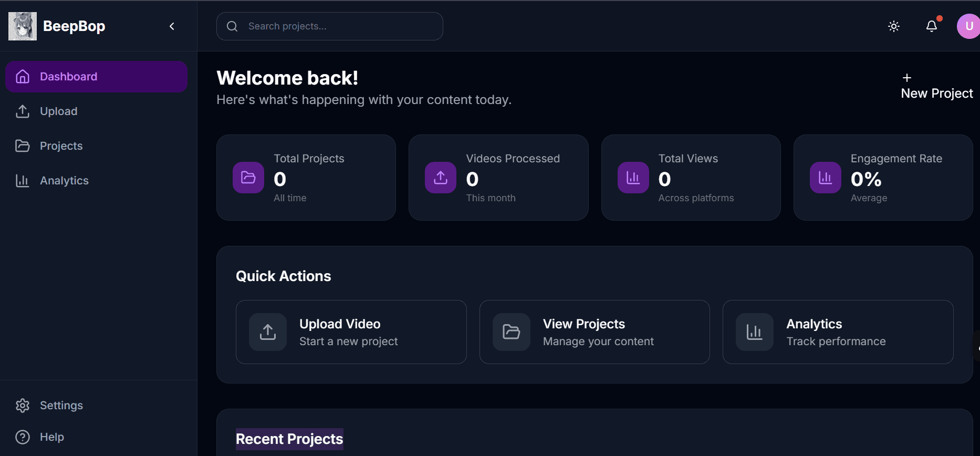Click the folder icon in View Projects card
The image size is (980, 456).
point(512,332)
